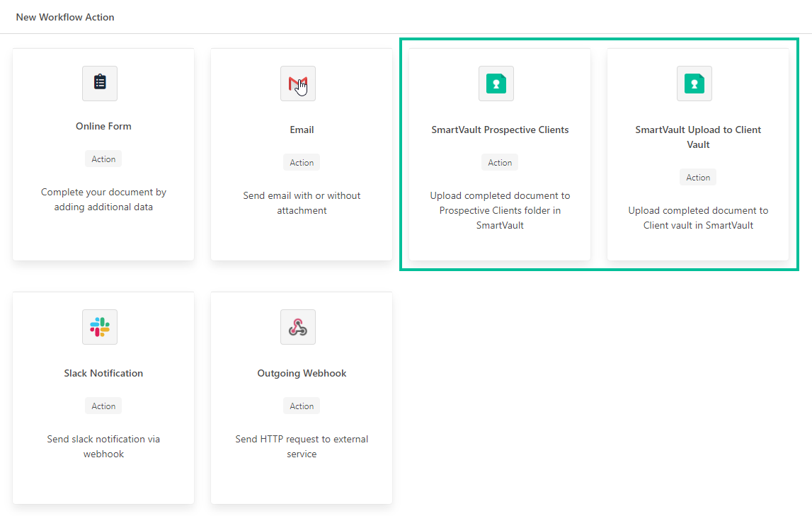Viewport: 812px width, 516px height.
Task: Click the green vault icon inside the highlighted group
Action: point(496,83)
